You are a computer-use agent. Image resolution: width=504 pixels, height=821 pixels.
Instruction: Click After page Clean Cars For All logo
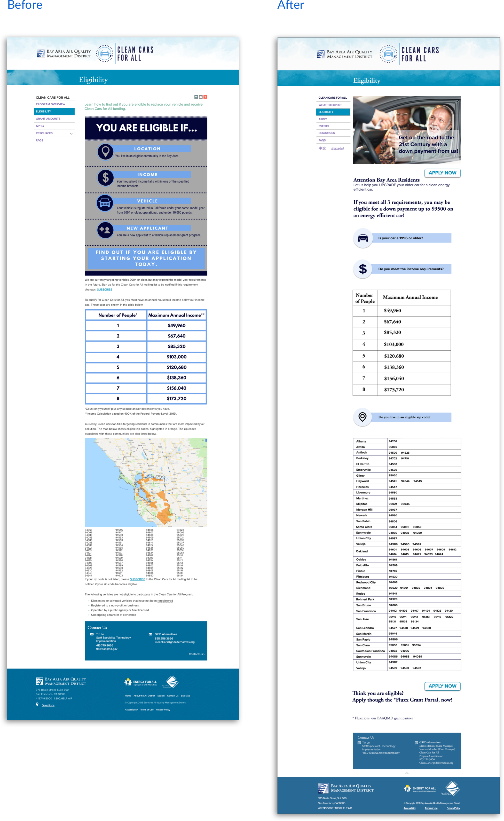409,54
